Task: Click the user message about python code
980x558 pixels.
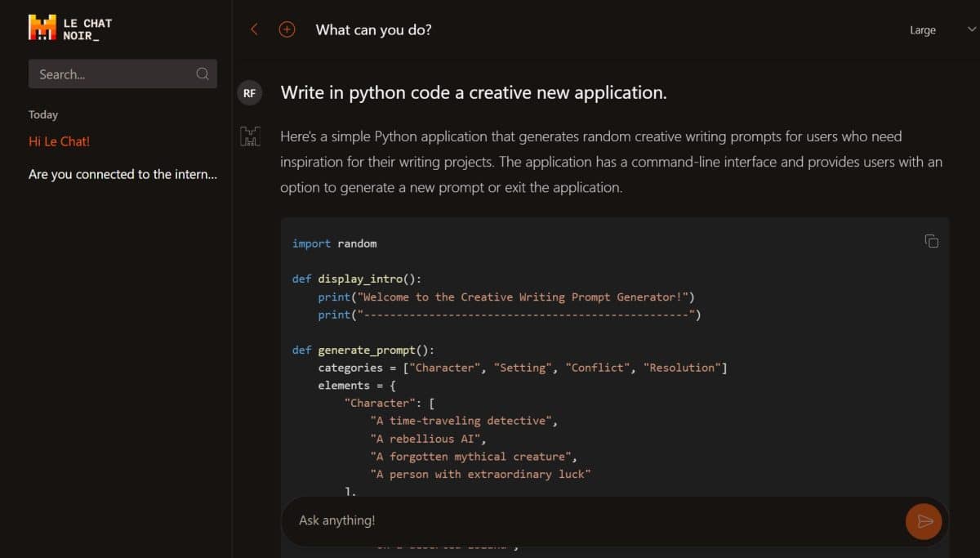Action: [x=474, y=93]
